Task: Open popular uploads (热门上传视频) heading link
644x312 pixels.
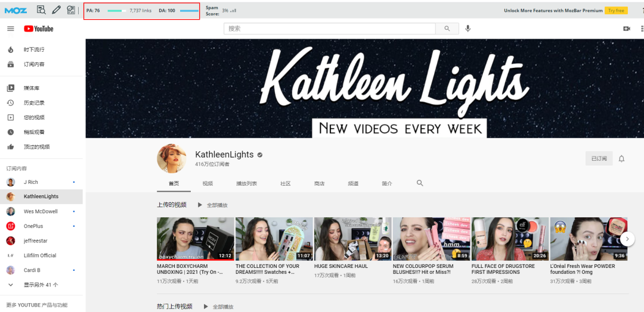Action: pyautogui.click(x=175, y=306)
